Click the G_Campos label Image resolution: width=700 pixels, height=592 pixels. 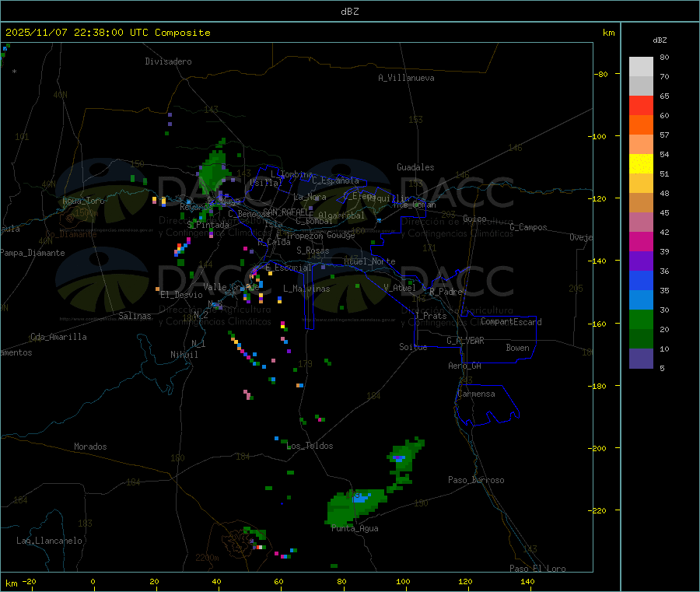[529, 227]
